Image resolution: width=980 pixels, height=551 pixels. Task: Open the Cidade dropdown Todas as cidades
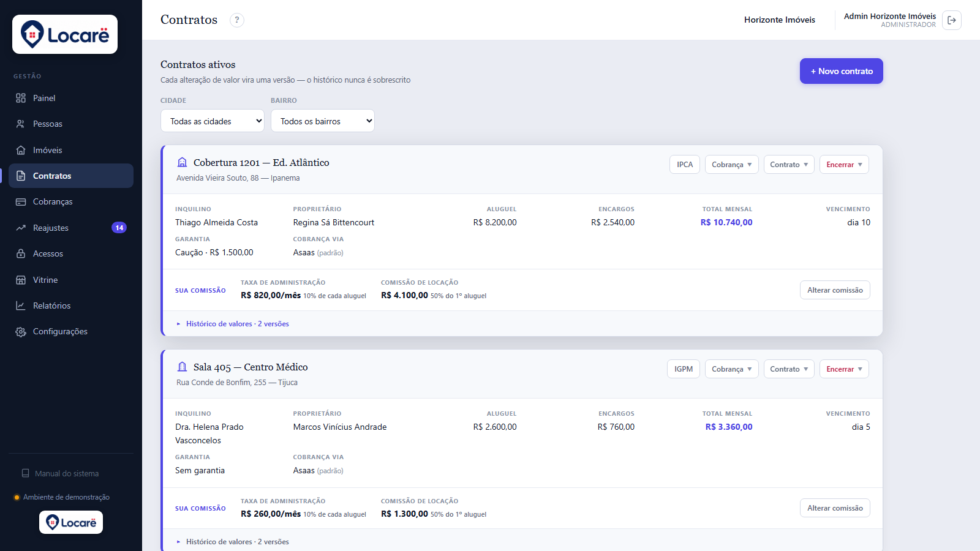coord(213,121)
